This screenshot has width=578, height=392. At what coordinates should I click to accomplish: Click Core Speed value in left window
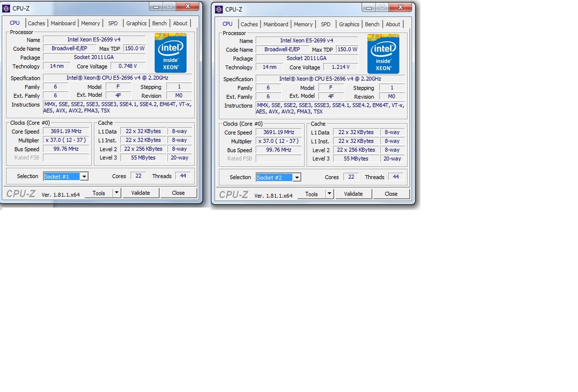[x=66, y=131]
